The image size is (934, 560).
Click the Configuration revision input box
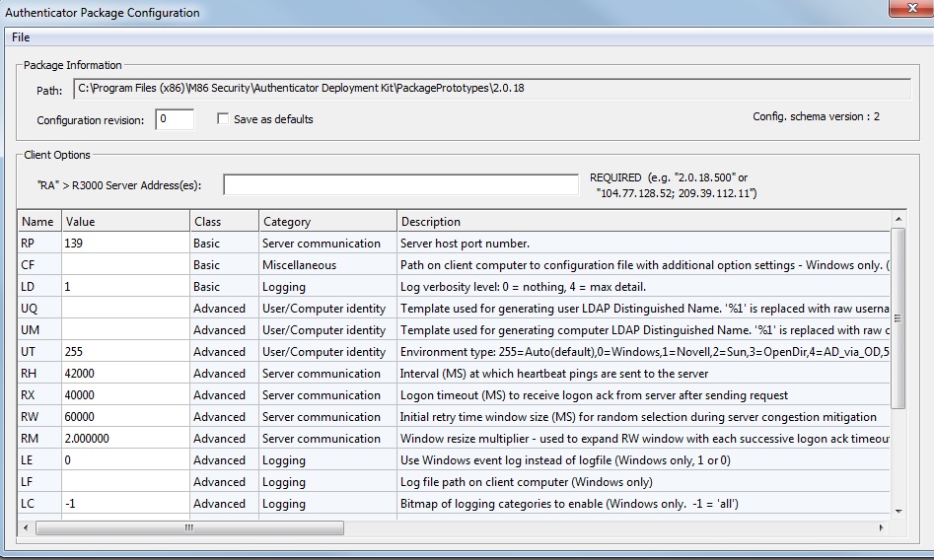tap(175, 119)
